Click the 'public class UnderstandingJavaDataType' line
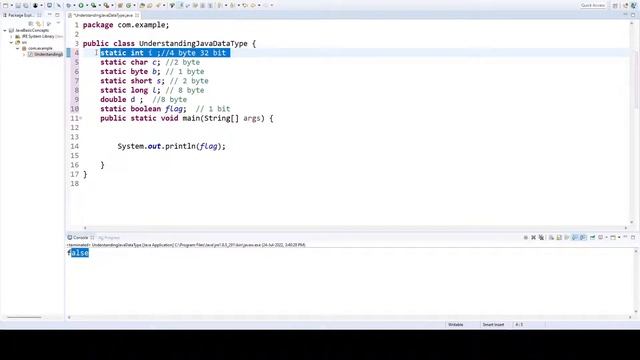This screenshot has height=360, width=640. [x=169, y=44]
